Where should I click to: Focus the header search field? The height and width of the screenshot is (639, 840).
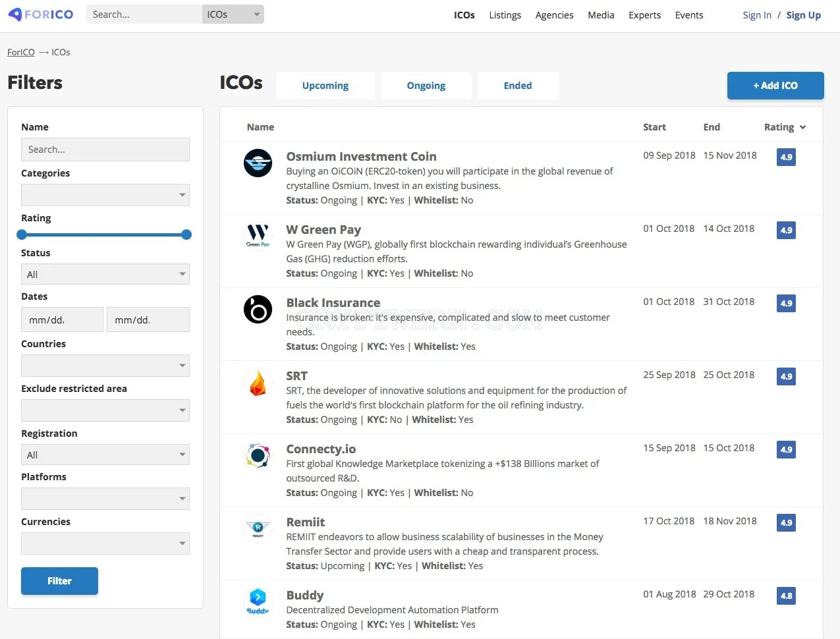point(144,14)
